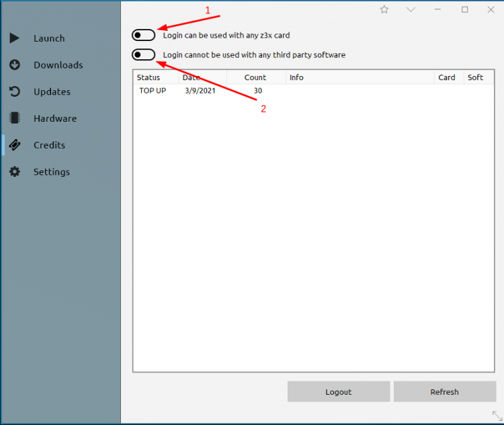Close the window
This screenshot has width=504, height=425.
click(x=491, y=9)
